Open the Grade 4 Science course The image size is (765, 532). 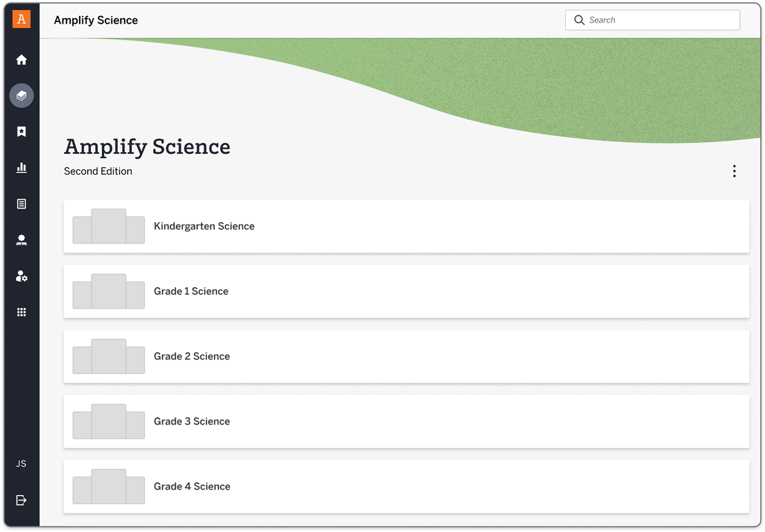[406, 487]
